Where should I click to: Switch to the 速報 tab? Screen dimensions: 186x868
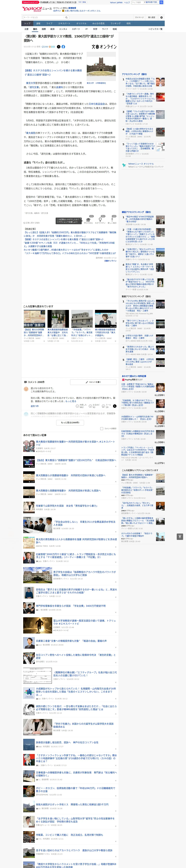(x=38, y=24)
